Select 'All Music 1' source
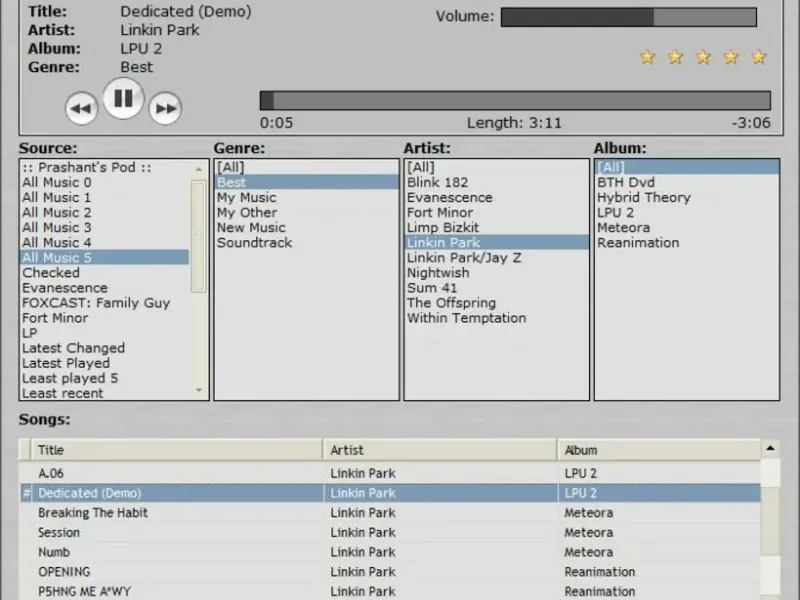This screenshot has height=600, width=800. coord(105,197)
